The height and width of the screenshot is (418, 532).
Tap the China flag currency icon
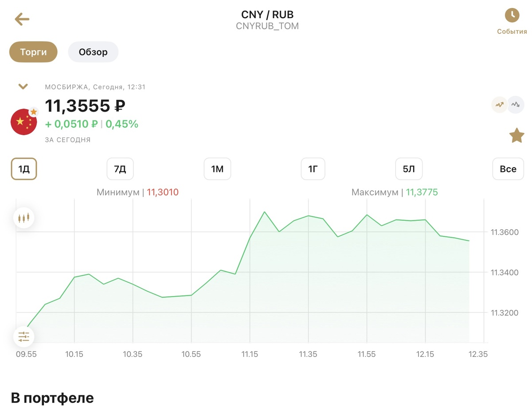point(23,121)
